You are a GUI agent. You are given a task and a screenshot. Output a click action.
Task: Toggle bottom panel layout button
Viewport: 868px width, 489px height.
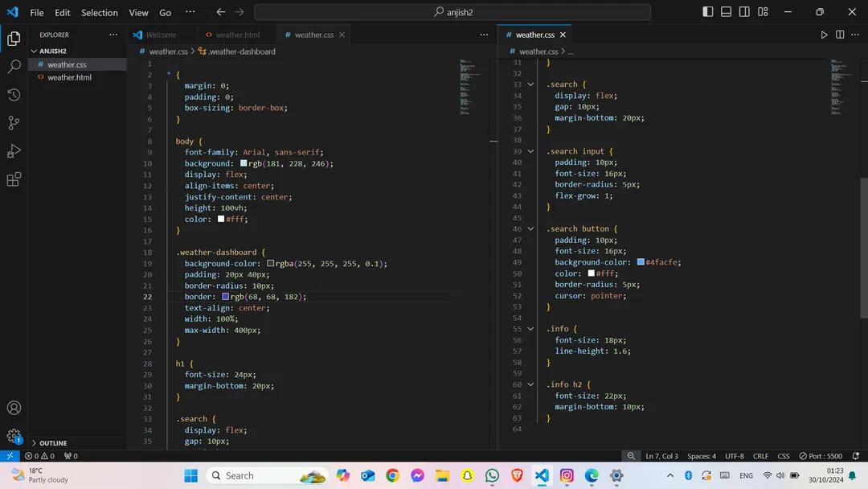pos(726,11)
